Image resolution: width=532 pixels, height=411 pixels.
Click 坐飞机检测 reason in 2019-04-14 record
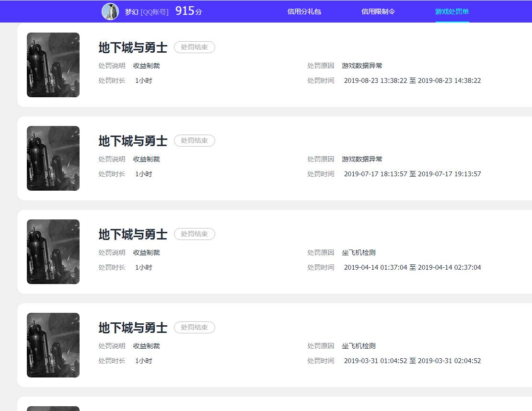tap(359, 252)
